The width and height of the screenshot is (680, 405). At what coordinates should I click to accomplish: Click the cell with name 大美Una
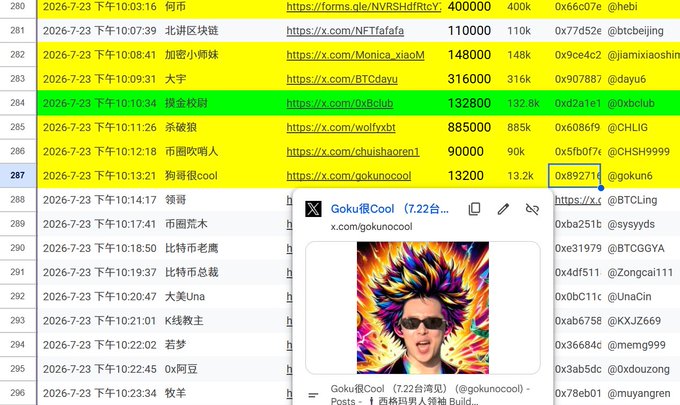185,297
